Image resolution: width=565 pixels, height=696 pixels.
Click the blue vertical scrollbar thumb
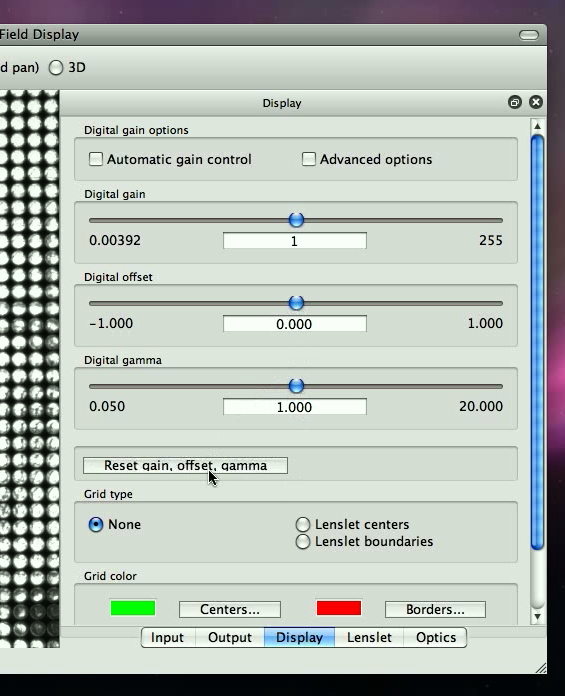537,342
